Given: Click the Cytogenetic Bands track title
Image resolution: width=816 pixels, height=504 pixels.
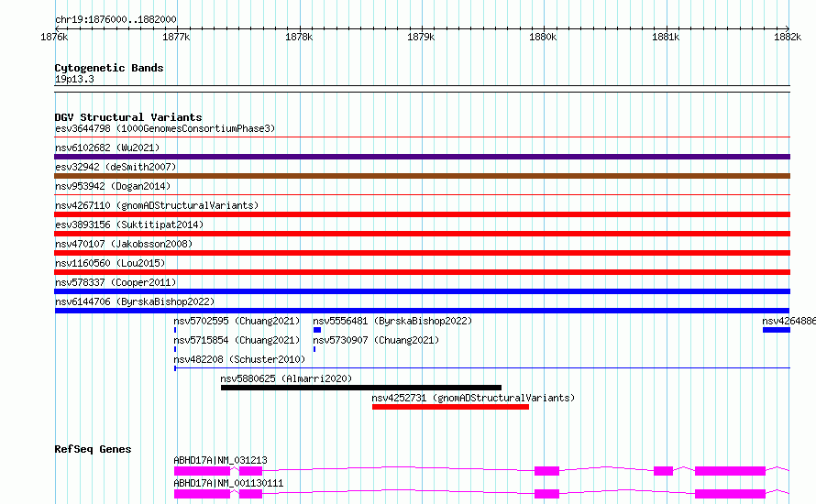Looking at the screenshot, I should coord(109,68).
